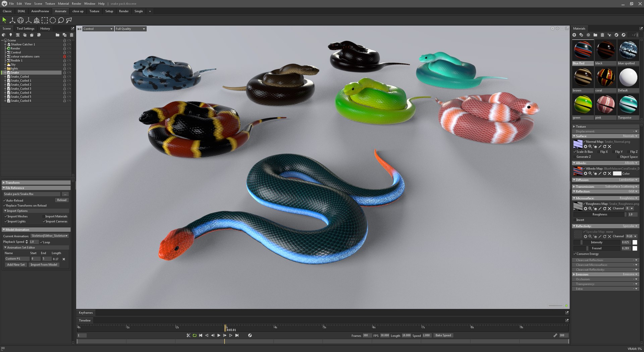The height and width of the screenshot is (352, 644).
Task: Open the materials folder icon
Action: coord(595,35)
